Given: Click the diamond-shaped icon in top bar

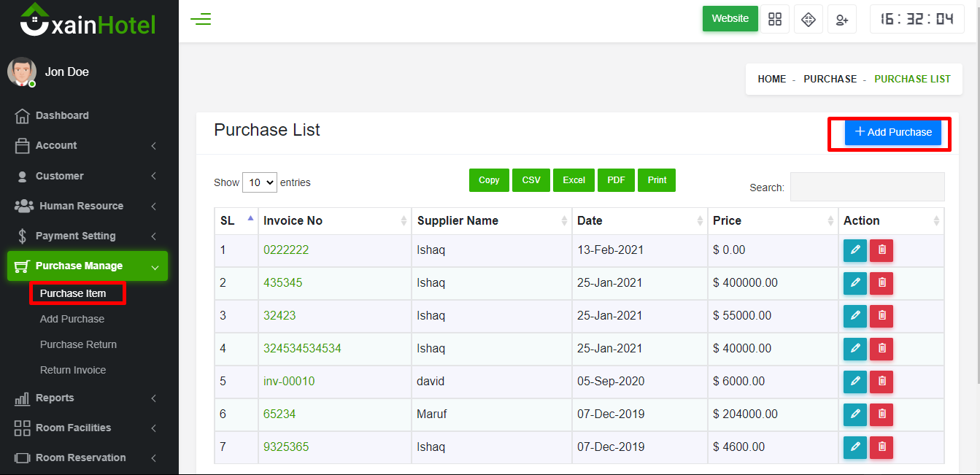Looking at the screenshot, I should pos(809,20).
